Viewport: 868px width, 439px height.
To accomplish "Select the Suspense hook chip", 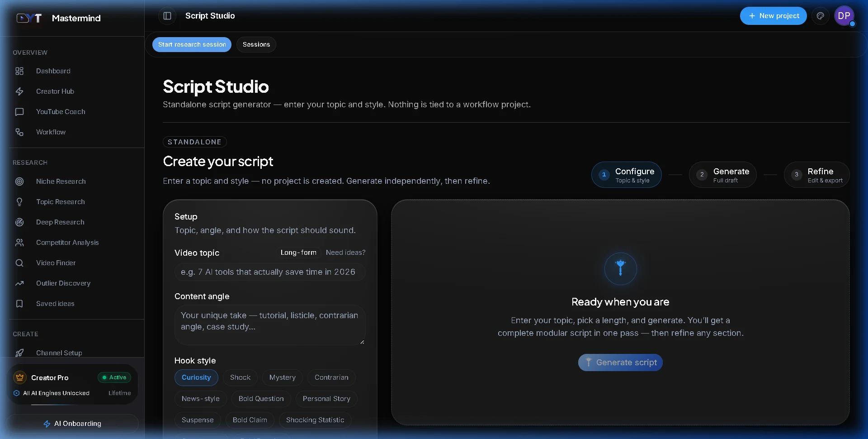I will pyautogui.click(x=198, y=420).
